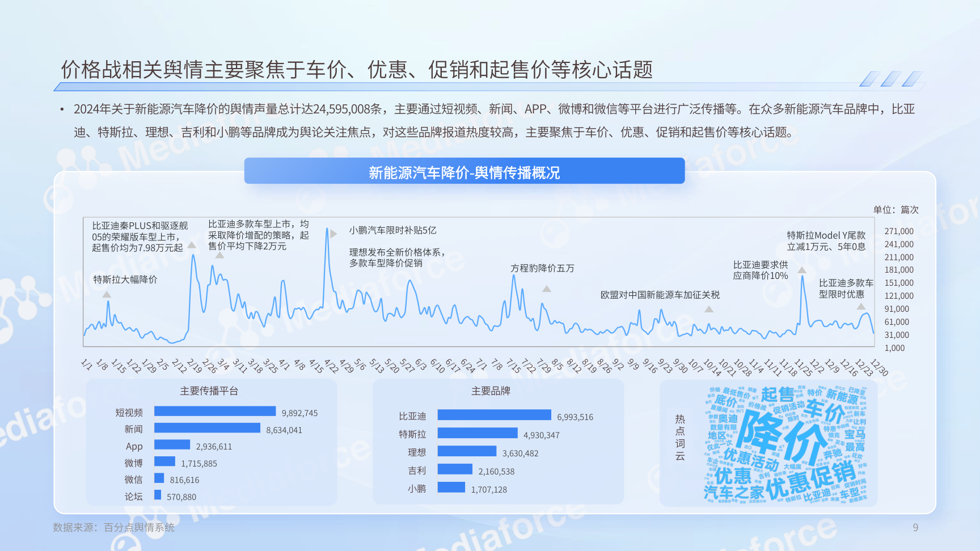Select the 比亚迪 bar in the brand chart
Image resolution: width=980 pixels, height=551 pixels.
[x=495, y=415]
